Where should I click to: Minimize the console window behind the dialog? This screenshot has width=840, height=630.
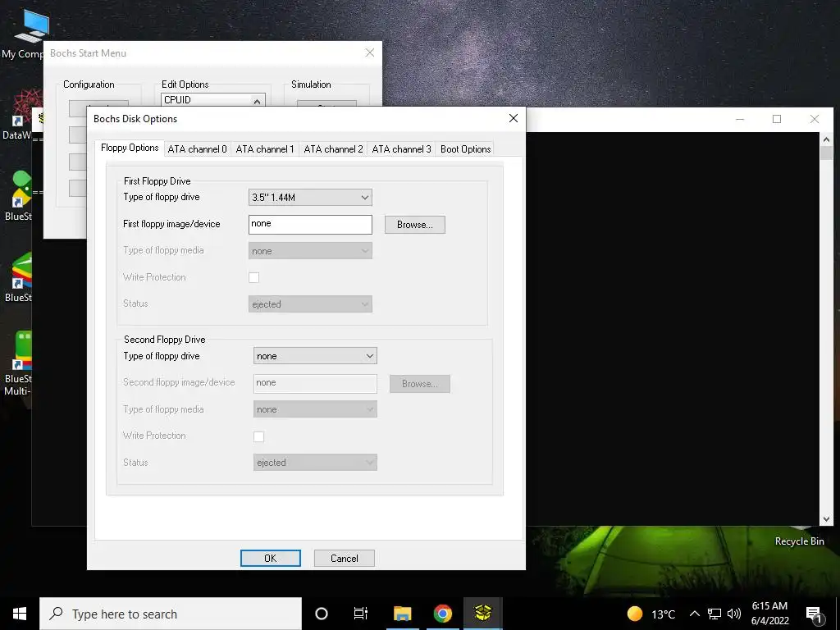pos(740,119)
